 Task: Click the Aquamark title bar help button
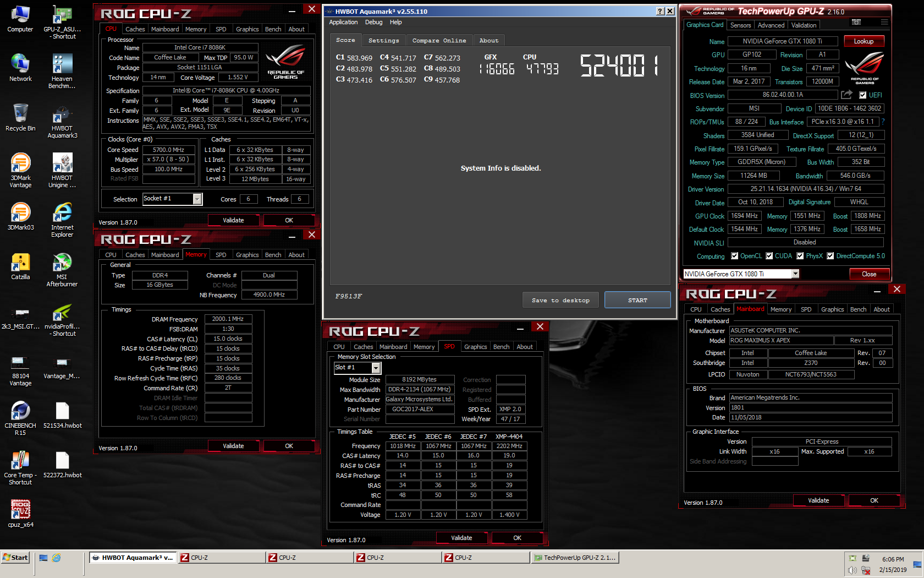coord(661,11)
